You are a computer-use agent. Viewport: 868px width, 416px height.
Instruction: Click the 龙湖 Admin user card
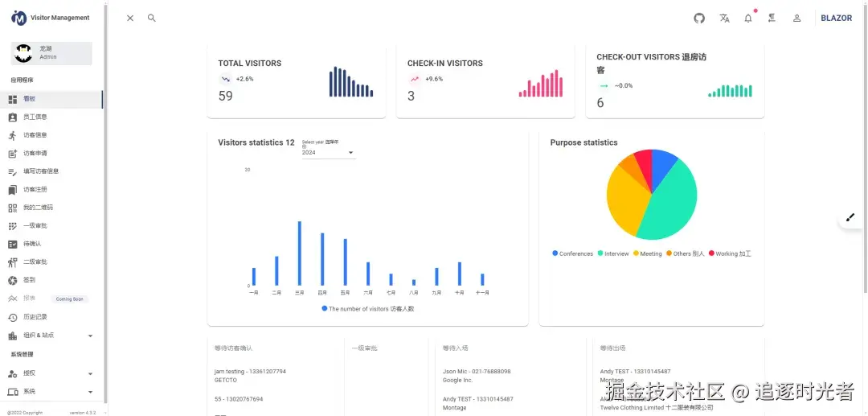pyautogui.click(x=51, y=53)
